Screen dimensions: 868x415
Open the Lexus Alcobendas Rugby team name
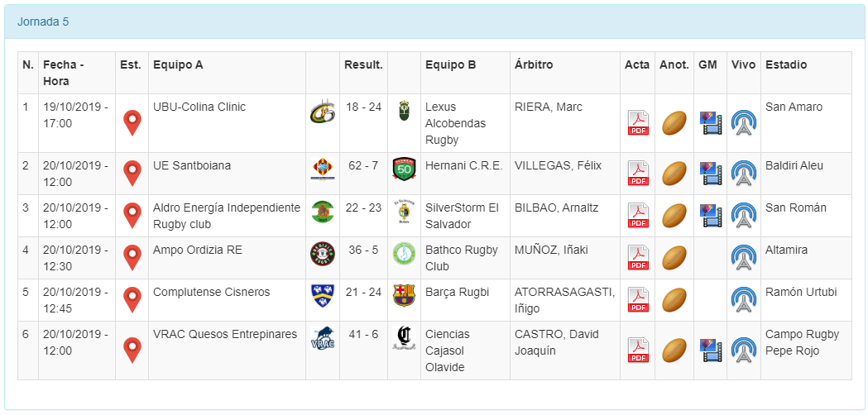[x=453, y=123]
